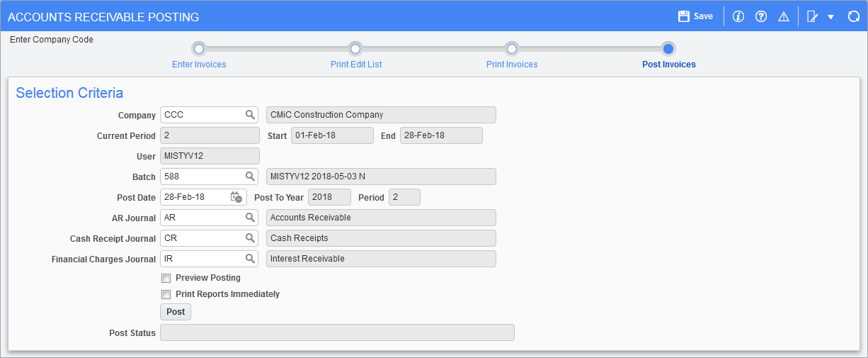
Task: Open Company lookup magnifier icon
Action: pyautogui.click(x=250, y=115)
